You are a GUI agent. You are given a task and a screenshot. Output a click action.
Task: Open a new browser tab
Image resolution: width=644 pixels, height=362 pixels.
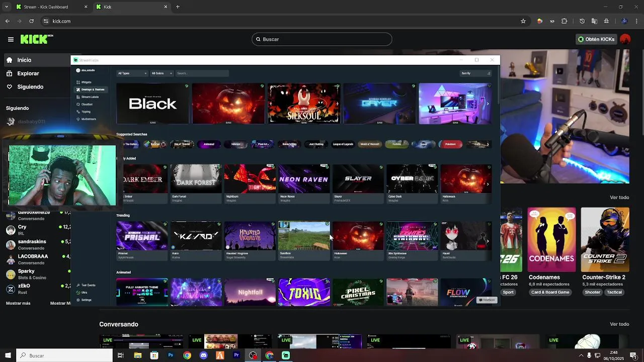pyautogui.click(x=178, y=7)
